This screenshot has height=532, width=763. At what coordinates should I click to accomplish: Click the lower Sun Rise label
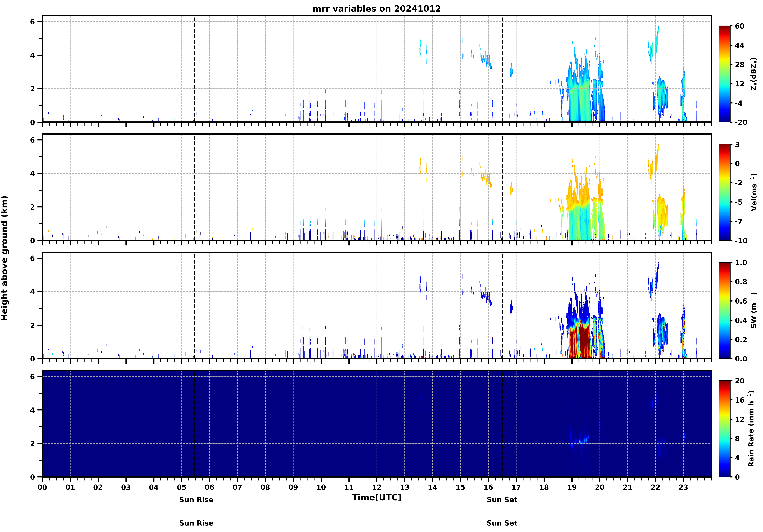[x=196, y=523]
